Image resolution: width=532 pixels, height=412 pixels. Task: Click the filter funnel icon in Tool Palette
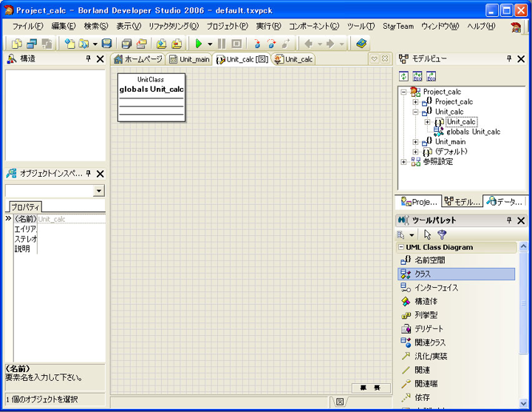[x=442, y=234]
